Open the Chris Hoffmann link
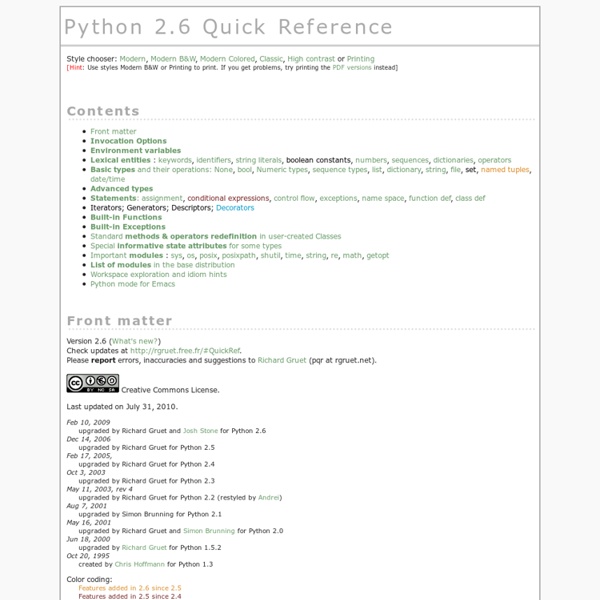The height and width of the screenshot is (600, 600). pos(140,564)
